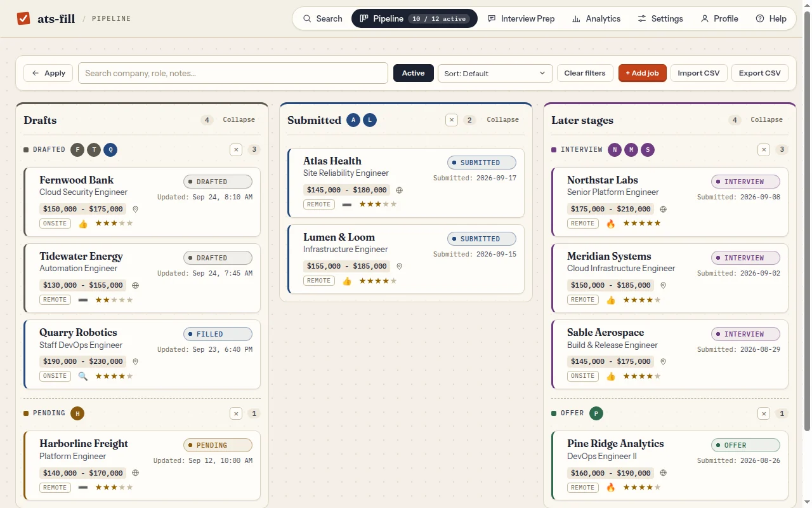The width and height of the screenshot is (812, 508).
Task: Open the Search tab in top navigation
Action: tap(322, 18)
